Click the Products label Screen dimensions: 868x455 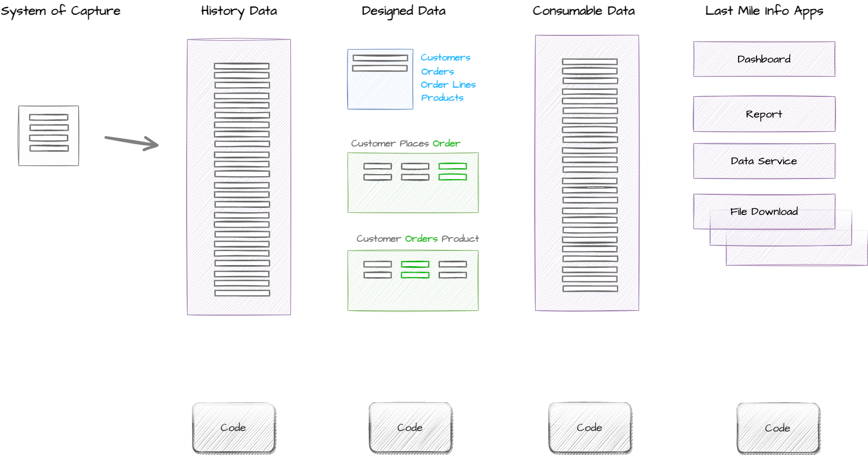442,98
